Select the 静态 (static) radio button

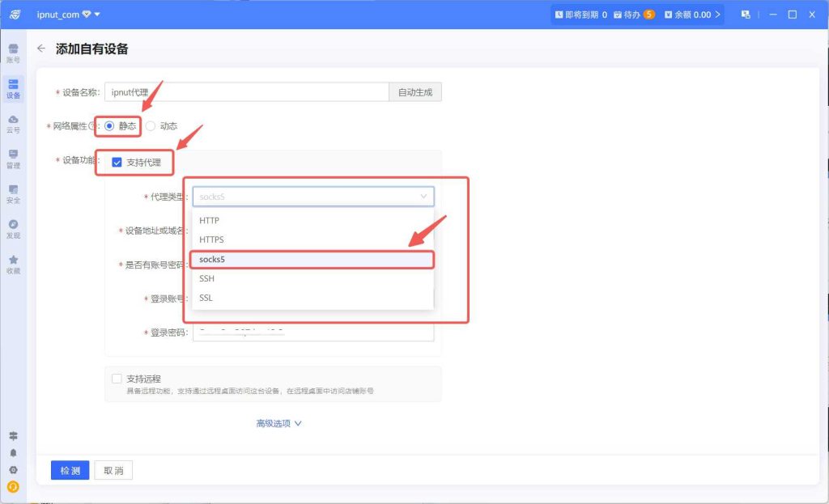point(109,126)
